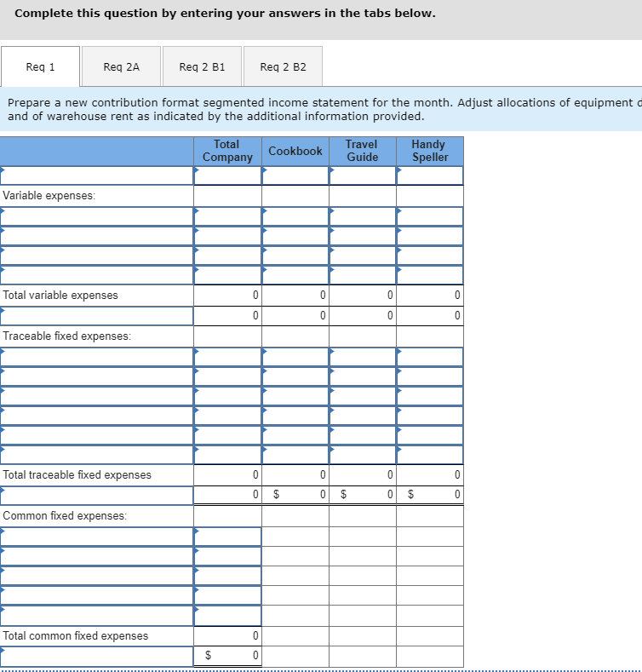Click the Total Company column header
The image size is (642, 672).
(227, 151)
